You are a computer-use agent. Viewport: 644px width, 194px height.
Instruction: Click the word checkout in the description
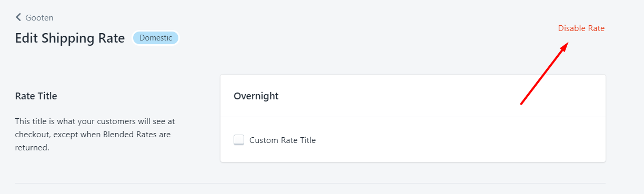pyautogui.click(x=32, y=135)
